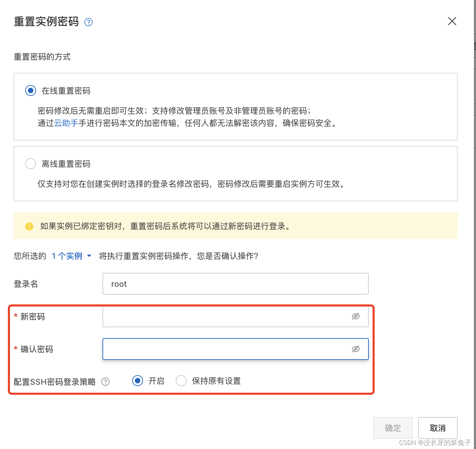The height and width of the screenshot is (449, 476).
Task: Click the 在线重置密码 label text
Action: click(66, 91)
